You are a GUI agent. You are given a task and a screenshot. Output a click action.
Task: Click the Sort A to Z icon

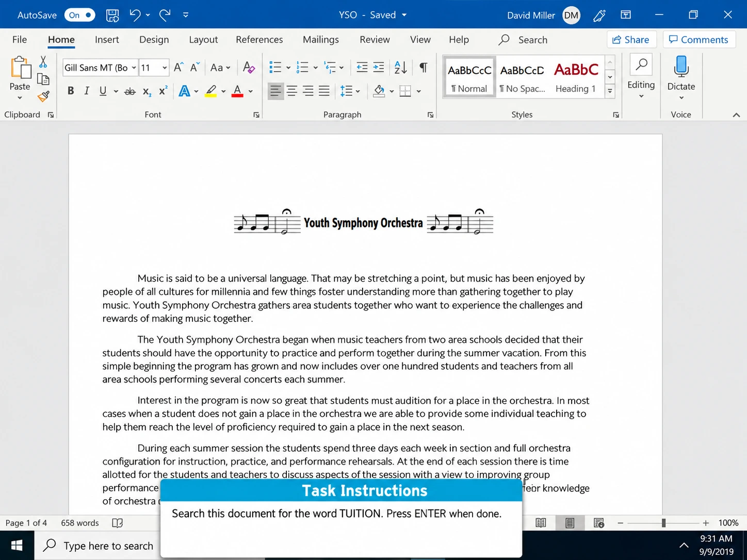(400, 68)
